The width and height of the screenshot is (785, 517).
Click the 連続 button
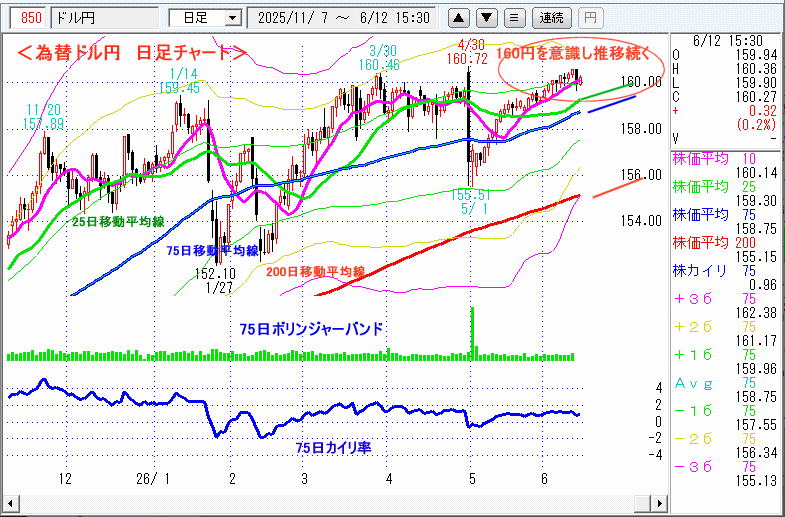tap(552, 19)
